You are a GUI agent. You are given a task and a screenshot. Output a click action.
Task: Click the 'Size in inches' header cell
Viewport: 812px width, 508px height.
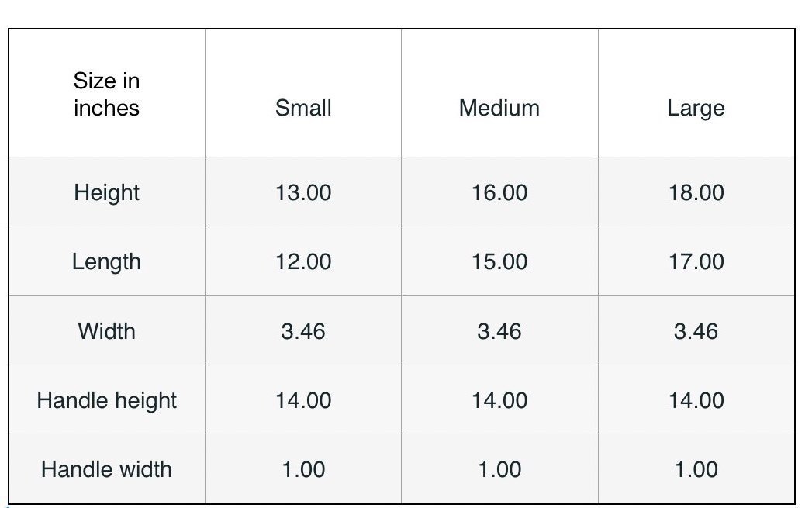coord(107,95)
